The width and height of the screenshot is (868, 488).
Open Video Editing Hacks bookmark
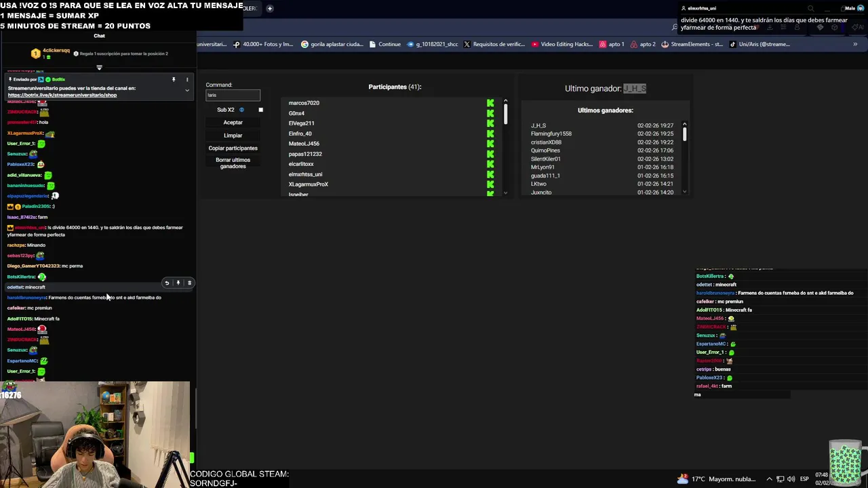[562, 44]
